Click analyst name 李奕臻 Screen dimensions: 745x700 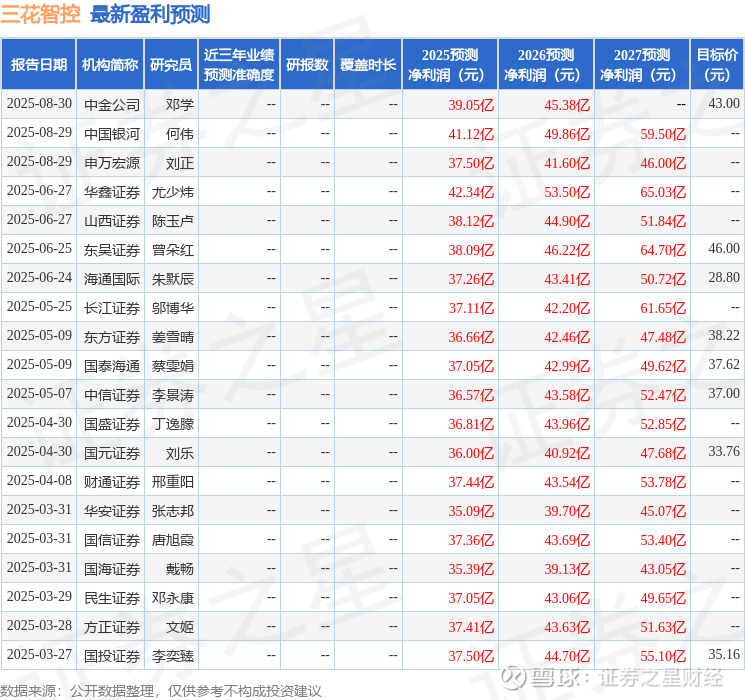click(x=172, y=655)
